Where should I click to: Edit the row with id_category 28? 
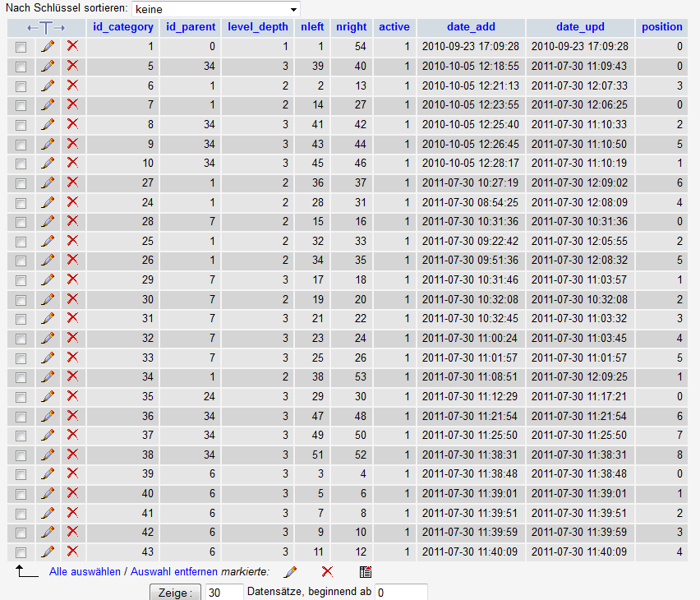(x=48, y=221)
